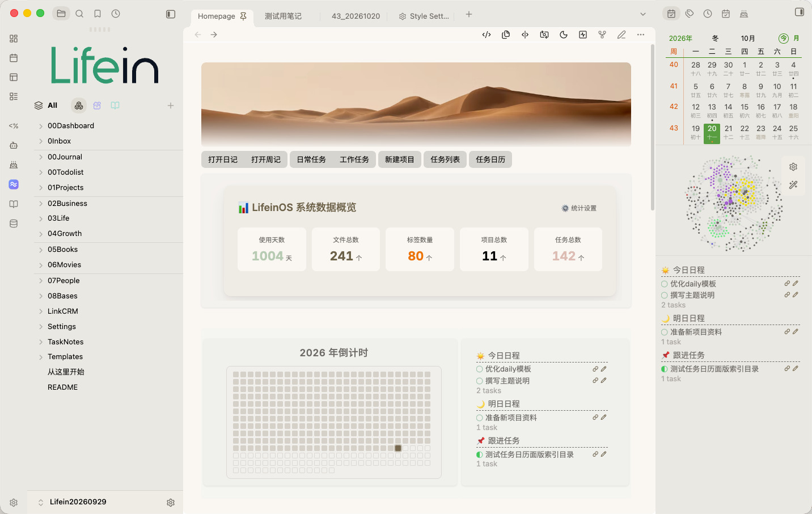Click the magic wand icon beside graph

point(793,185)
